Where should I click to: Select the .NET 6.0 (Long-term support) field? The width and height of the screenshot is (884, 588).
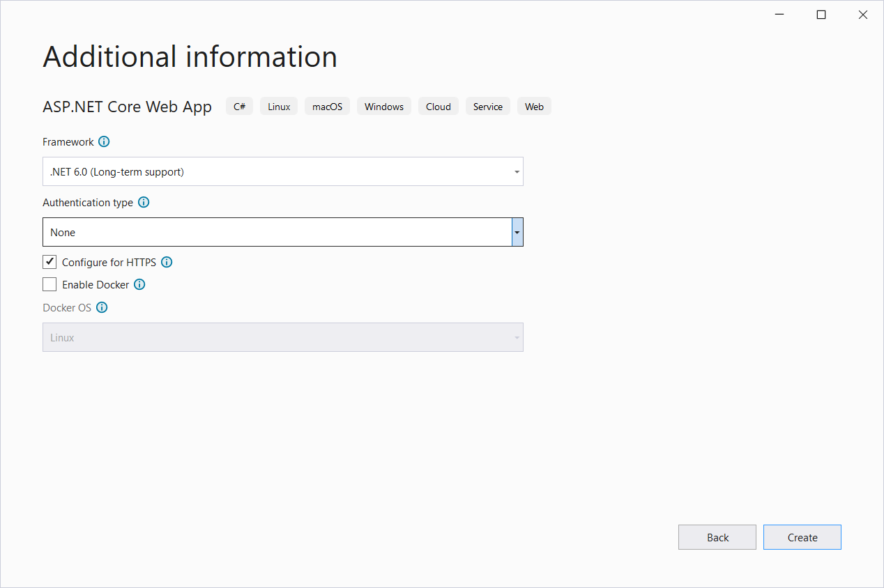(283, 171)
